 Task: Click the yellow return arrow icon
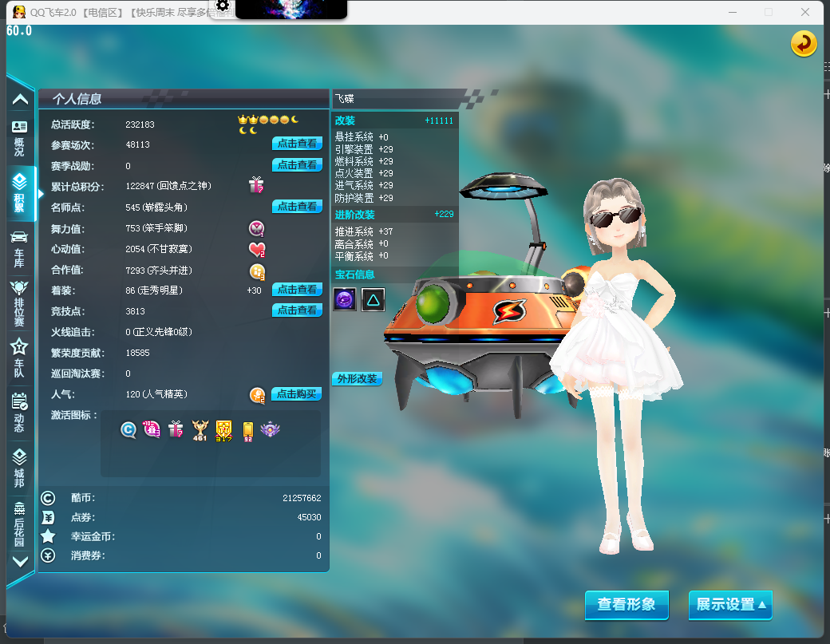804,43
